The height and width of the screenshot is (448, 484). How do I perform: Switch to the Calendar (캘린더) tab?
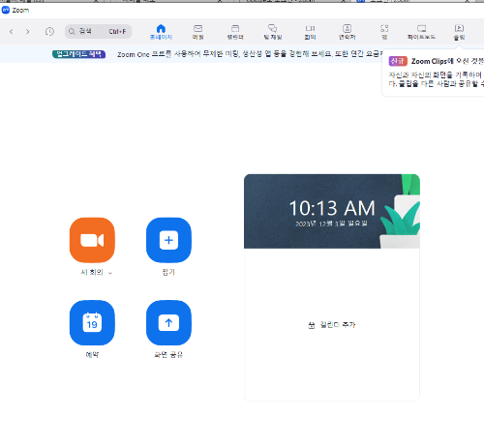point(235,32)
